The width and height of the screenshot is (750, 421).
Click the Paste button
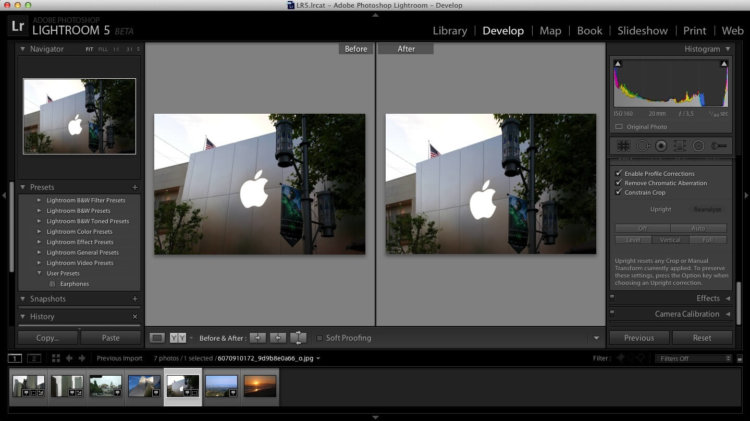point(110,338)
